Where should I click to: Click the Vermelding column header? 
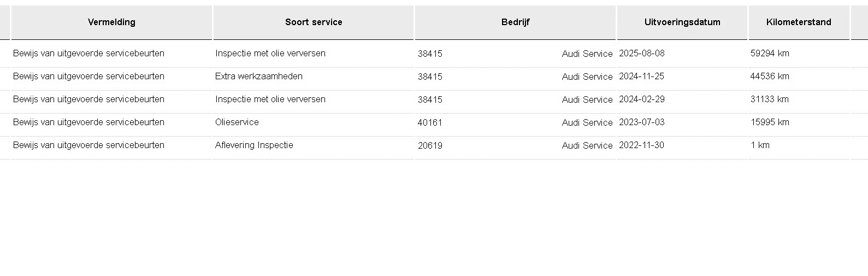pos(111,22)
